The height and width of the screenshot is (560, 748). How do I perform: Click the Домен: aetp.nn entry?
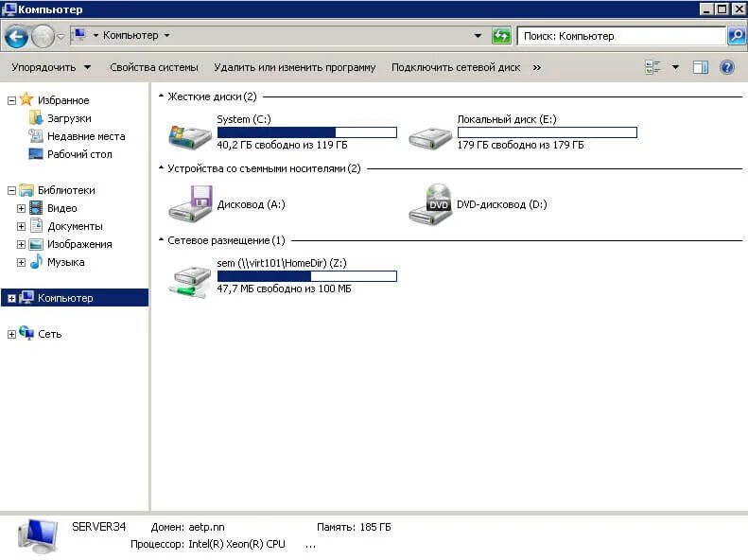(187, 528)
